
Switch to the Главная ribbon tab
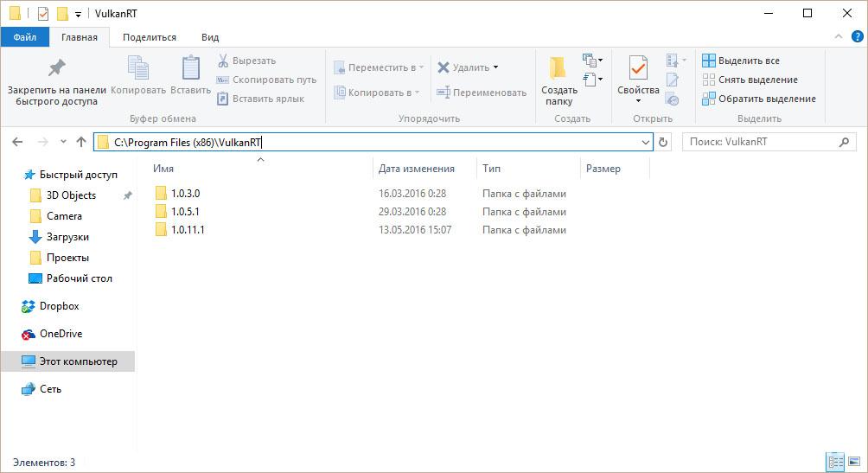(80, 37)
